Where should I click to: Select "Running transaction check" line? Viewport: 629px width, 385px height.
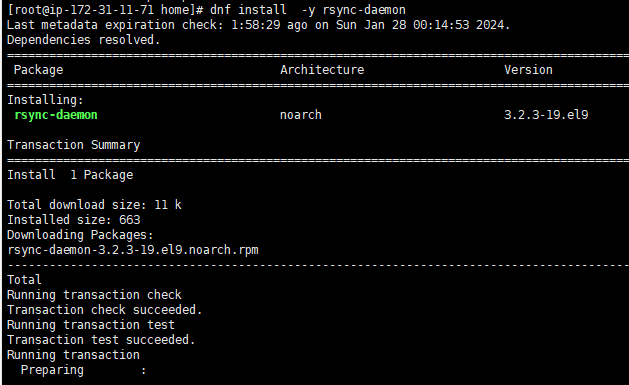[x=94, y=295]
